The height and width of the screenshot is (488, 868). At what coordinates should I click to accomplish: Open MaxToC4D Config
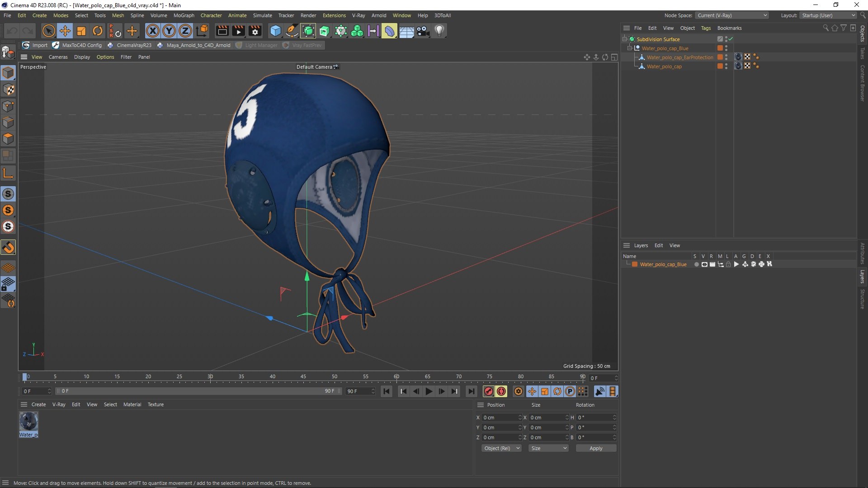(77, 45)
